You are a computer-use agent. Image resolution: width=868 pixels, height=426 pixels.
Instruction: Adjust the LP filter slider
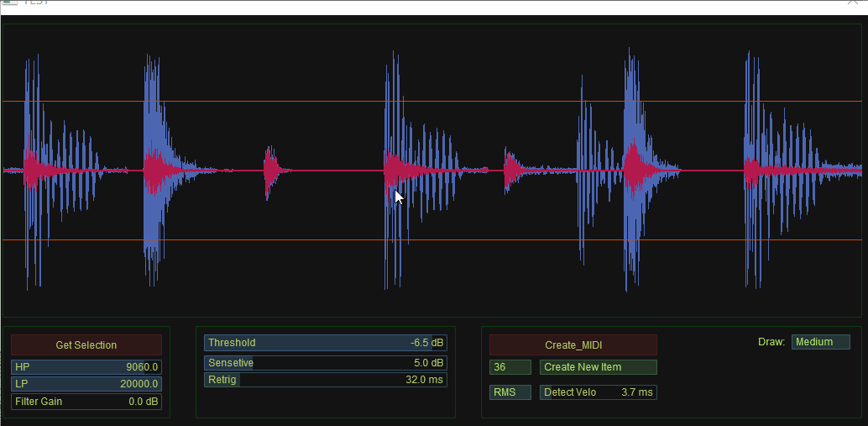[x=86, y=384]
